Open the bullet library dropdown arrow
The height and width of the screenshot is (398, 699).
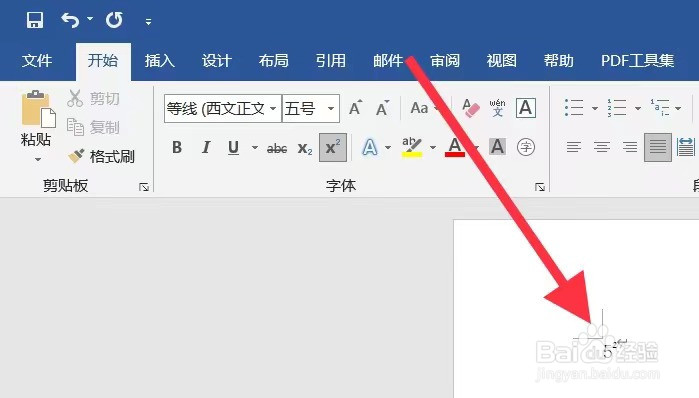pyautogui.click(x=595, y=108)
